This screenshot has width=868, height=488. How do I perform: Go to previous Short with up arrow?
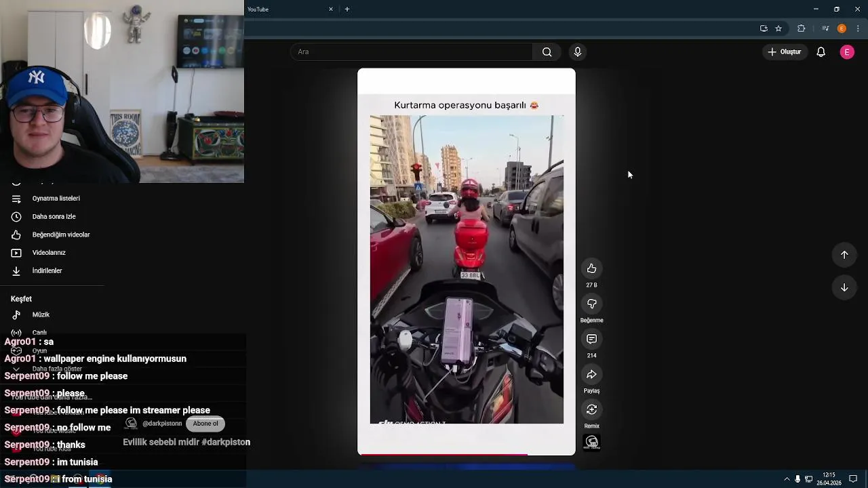[844, 255]
